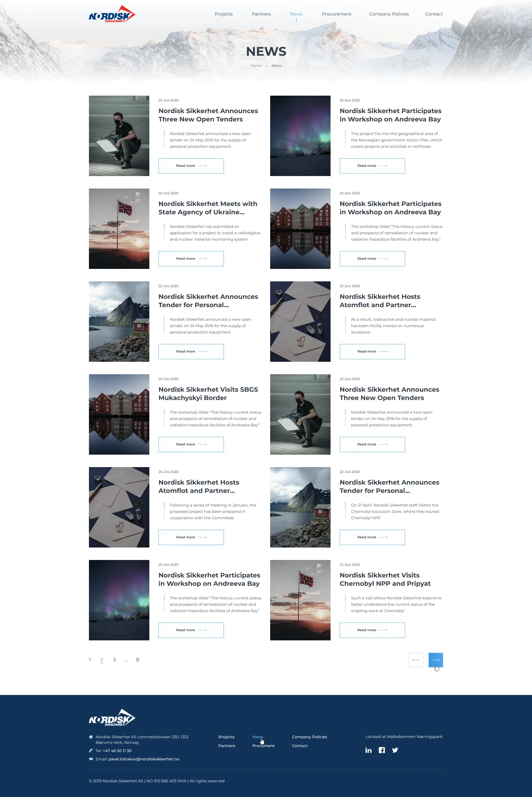Click Read more under Visits Chernobyl NPP and Pripyat
This screenshot has height=797, width=532.
(x=372, y=630)
